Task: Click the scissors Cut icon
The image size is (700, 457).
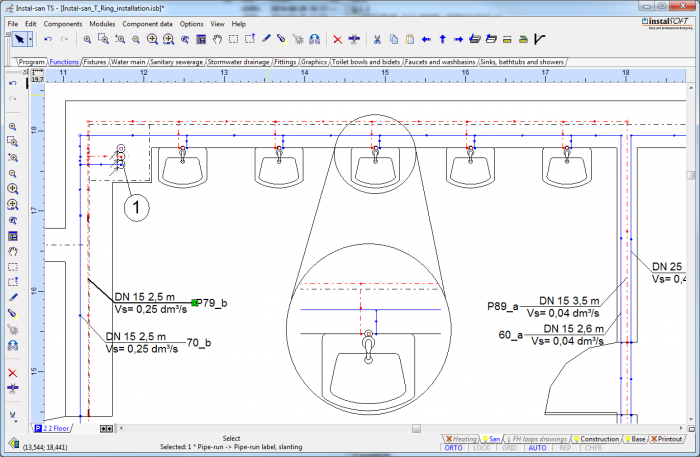Action: click(x=377, y=39)
